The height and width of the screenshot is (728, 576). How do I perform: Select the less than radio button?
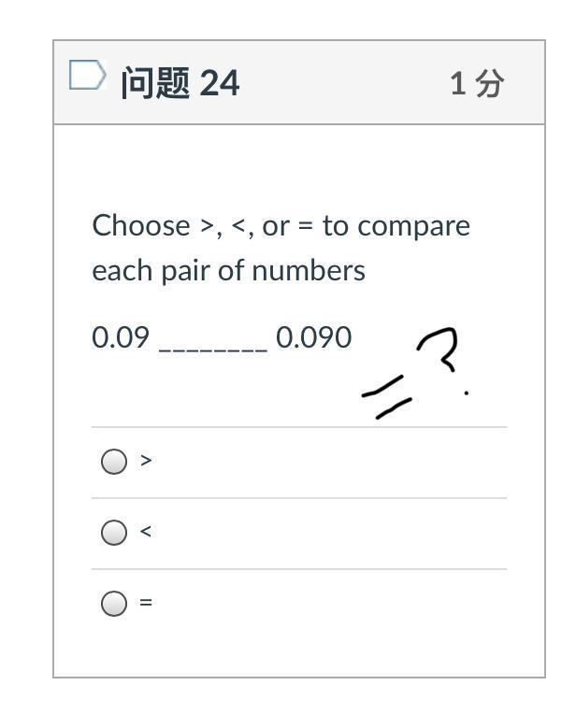pos(114,533)
